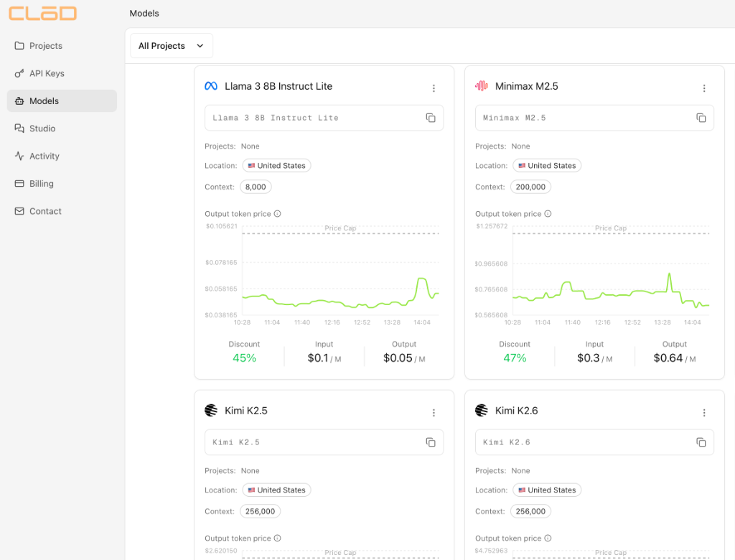Screen dimensions: 735x560
Task: Click the Kimi K2.6 card title
Action: [x=517, y=411]
